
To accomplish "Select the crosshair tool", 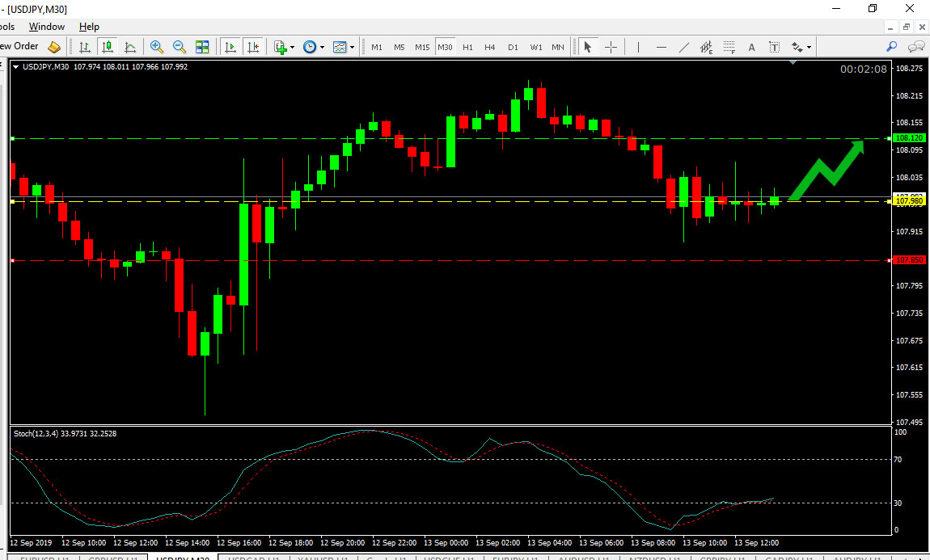I will [x=611, y=47].
